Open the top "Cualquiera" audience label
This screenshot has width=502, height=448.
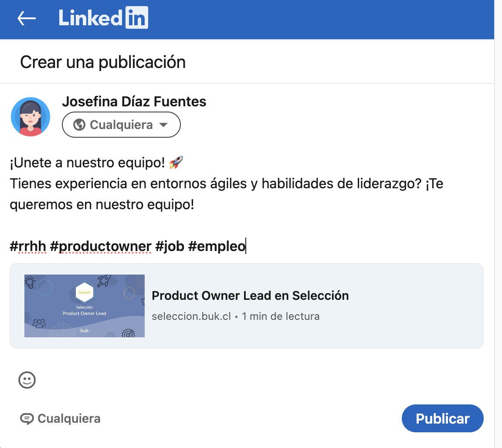point(121,125)
